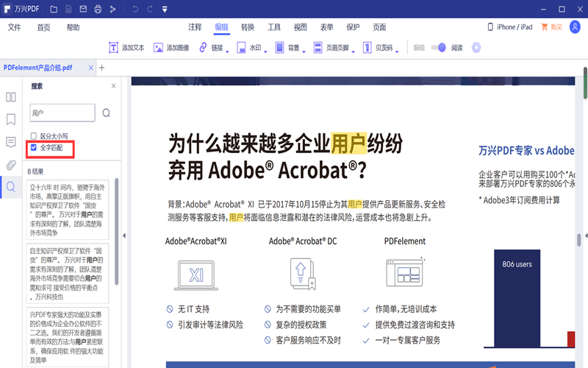
Task: Open the attachments paperclip panel
Action: point(11,164)
